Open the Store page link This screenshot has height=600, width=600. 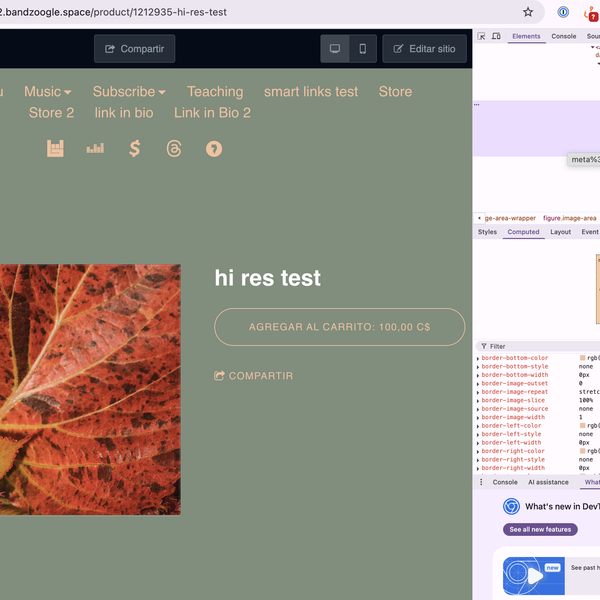coord(395,91)
